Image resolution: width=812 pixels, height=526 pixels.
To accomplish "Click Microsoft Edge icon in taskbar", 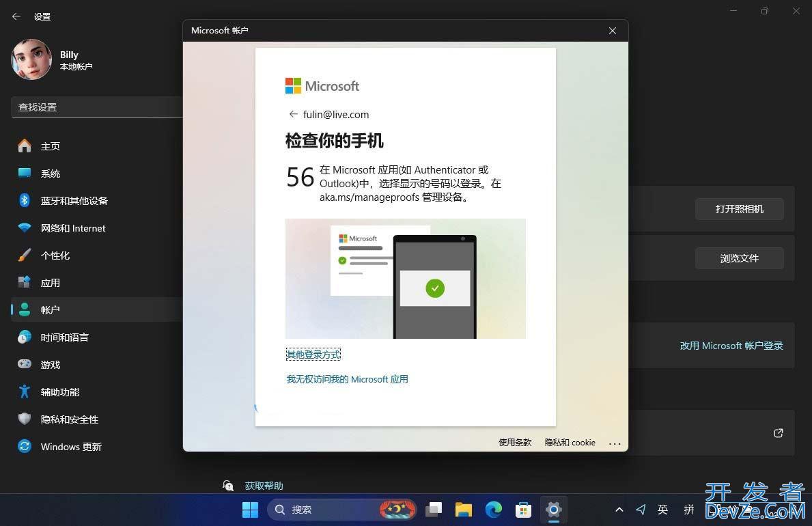I will [494, 509].
